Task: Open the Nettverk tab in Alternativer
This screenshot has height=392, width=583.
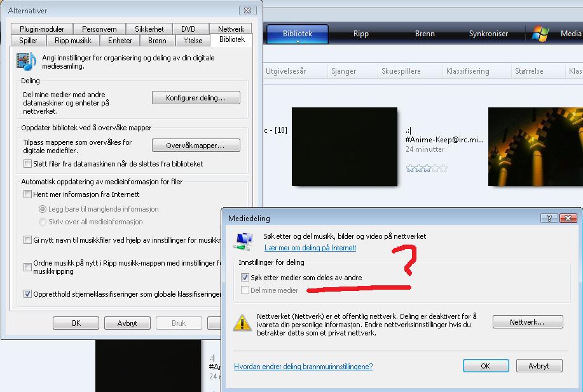Action: 231,29
